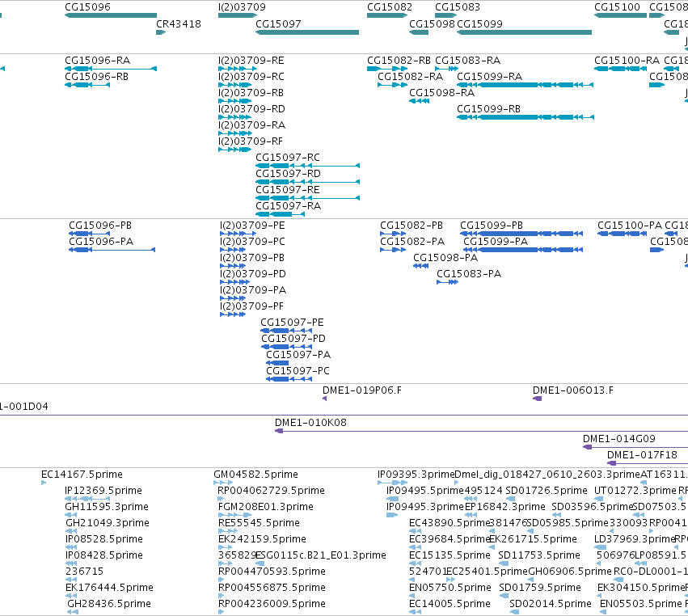
Task: Select the CR43418 gene label
Action: point(179,24)
